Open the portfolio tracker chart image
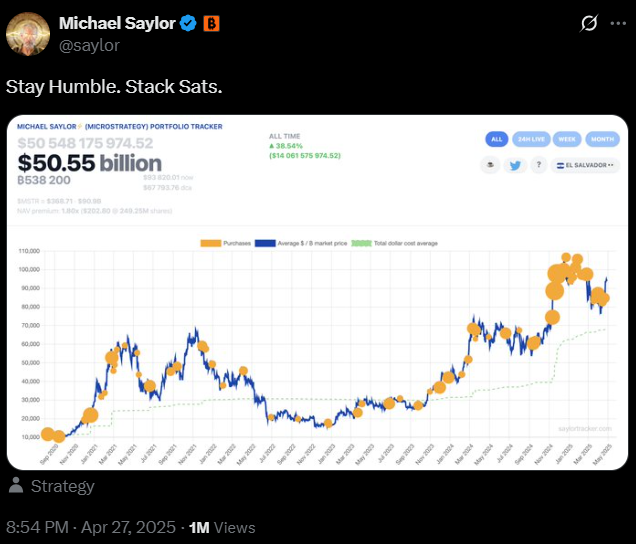 click(x=317, y=292)
